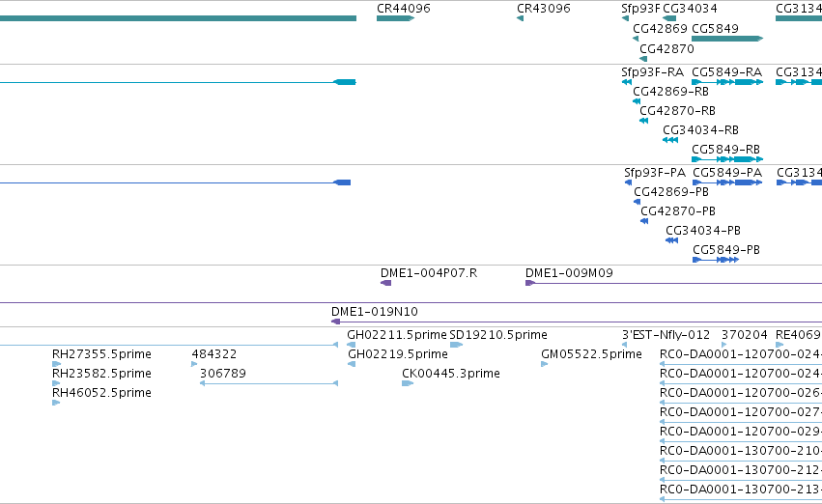Viewport: 822px width, 504px height.
Task: Click the SD19210.5prime EST label
Action: point(498,335)
